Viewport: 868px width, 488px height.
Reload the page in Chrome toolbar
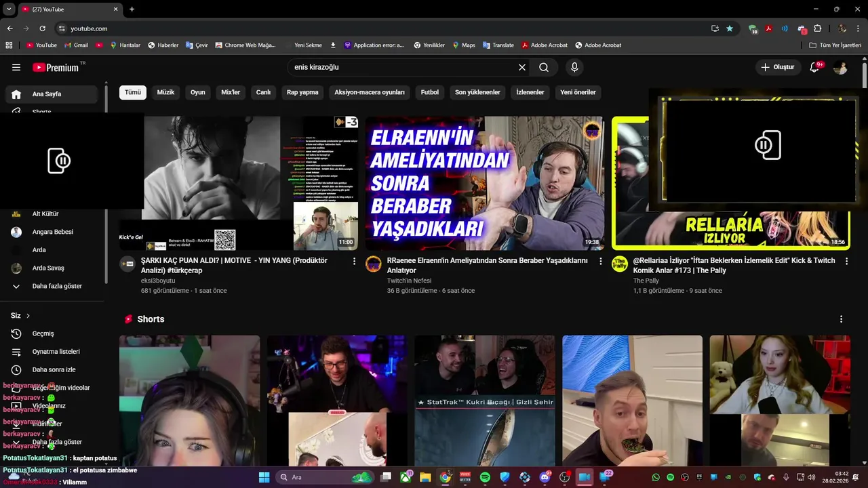(x=42, y=28)
